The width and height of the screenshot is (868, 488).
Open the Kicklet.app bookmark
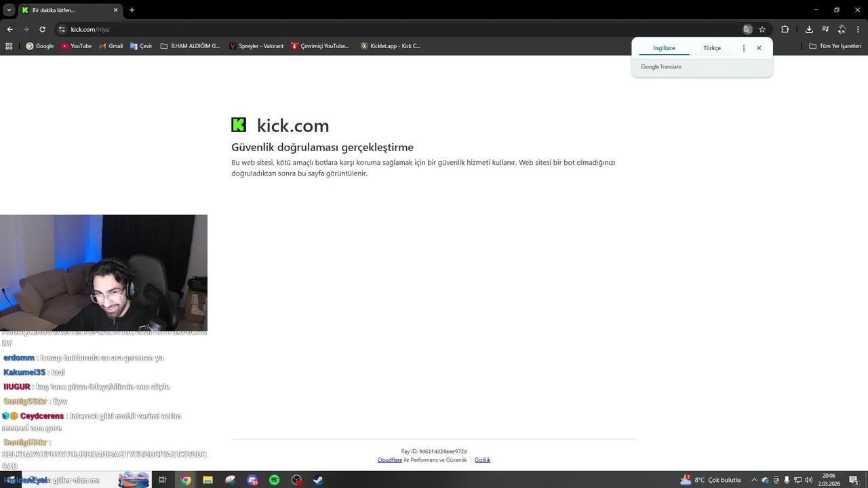(x=391, y=46)
